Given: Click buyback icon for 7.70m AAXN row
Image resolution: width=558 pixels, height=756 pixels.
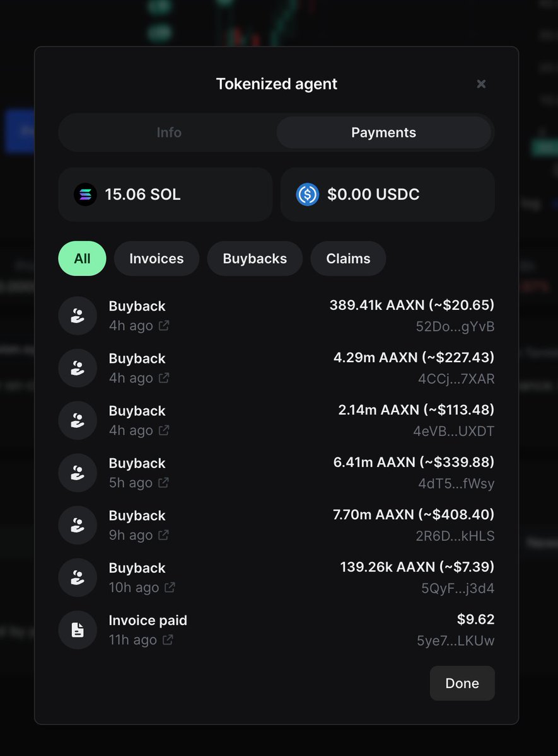Looking at the screenshot, I should [78, 525].
